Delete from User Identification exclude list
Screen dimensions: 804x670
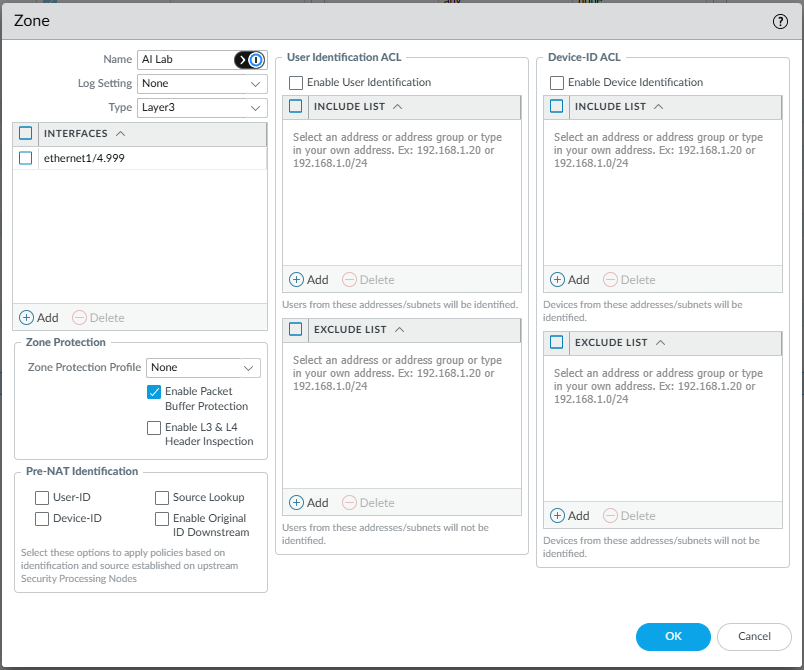(368, 503)
